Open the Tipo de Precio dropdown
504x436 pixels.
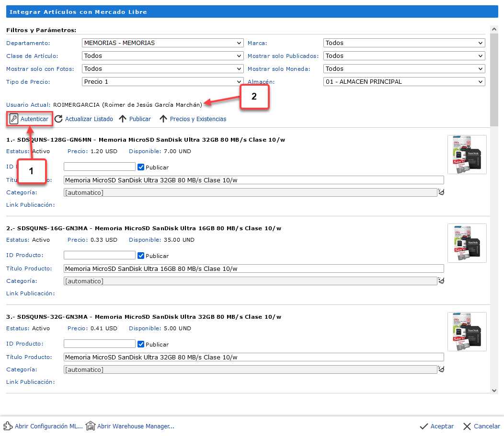pos(162,82)
